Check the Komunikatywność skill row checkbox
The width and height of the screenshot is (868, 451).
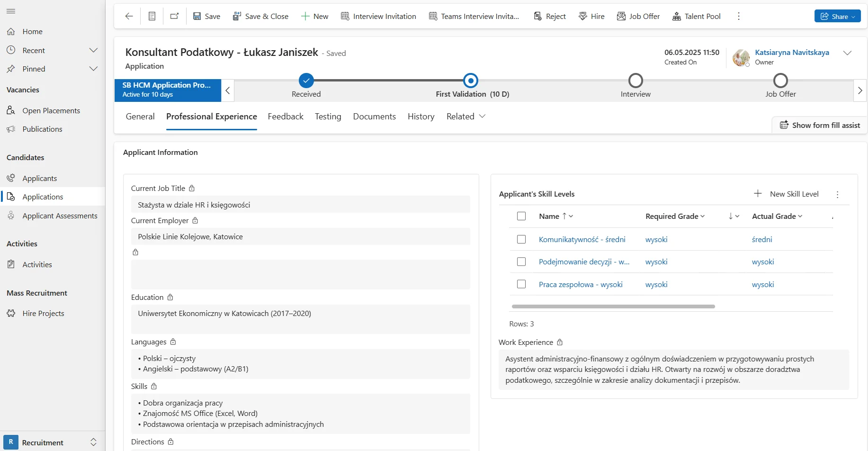(521, 239)
